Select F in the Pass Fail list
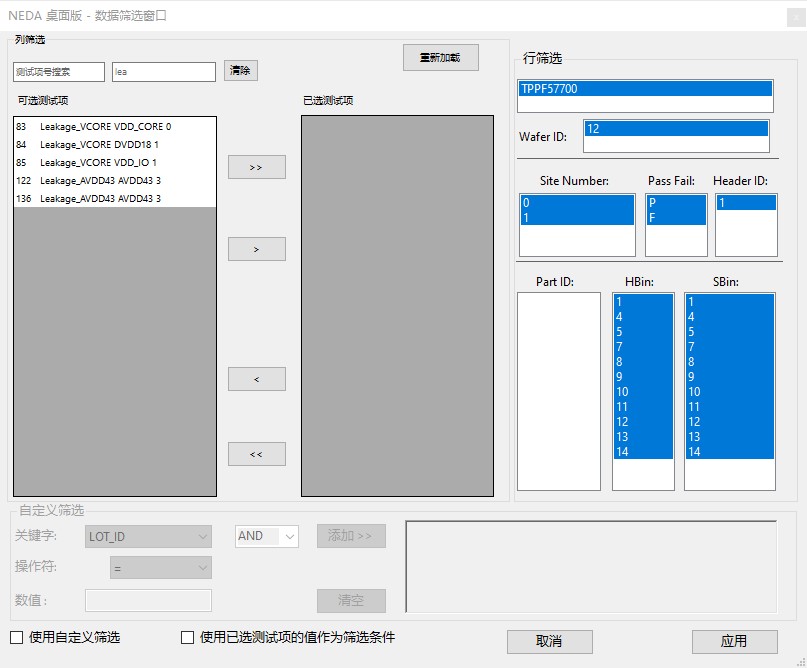The width and height of the screenshot is (807, 668). click(x=675, y=217)
